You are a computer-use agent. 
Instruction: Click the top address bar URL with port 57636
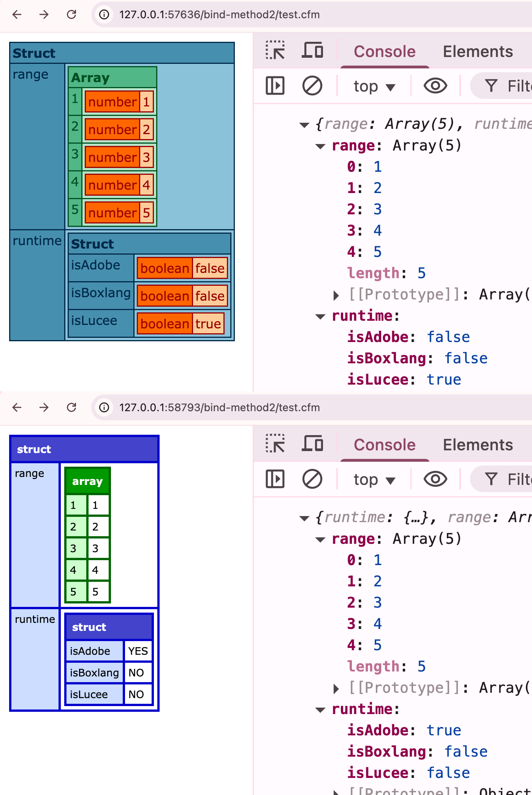219,14
